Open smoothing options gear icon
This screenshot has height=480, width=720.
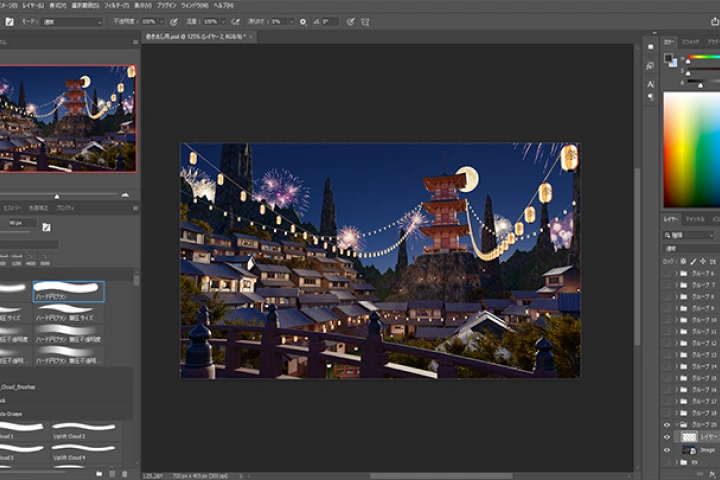303,22
